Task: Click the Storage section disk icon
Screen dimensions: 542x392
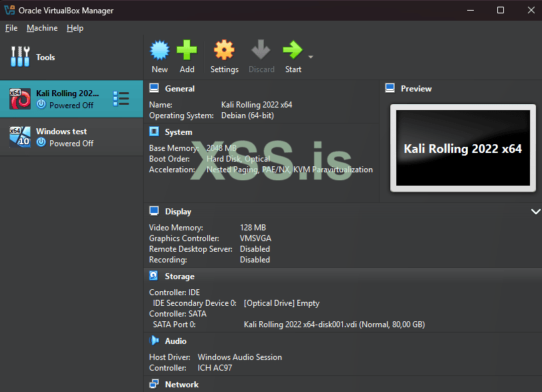Action: click(154, 276)
